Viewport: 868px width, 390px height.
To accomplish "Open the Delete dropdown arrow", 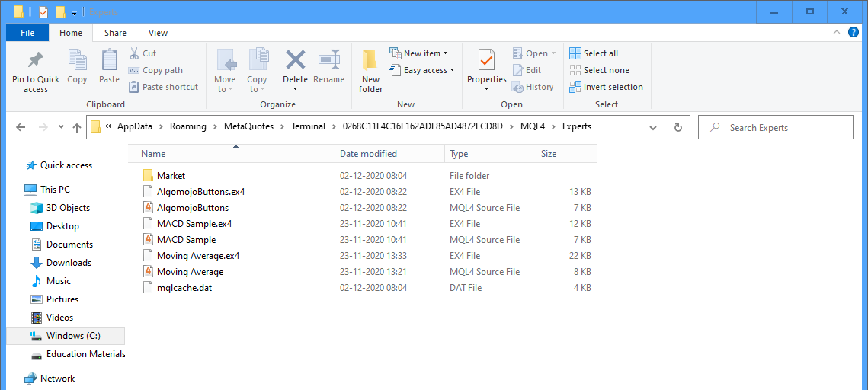I will 295,89.
